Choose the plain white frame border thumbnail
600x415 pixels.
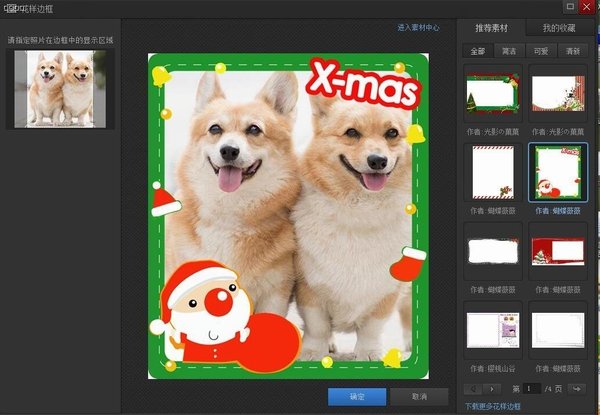(558, 330)
